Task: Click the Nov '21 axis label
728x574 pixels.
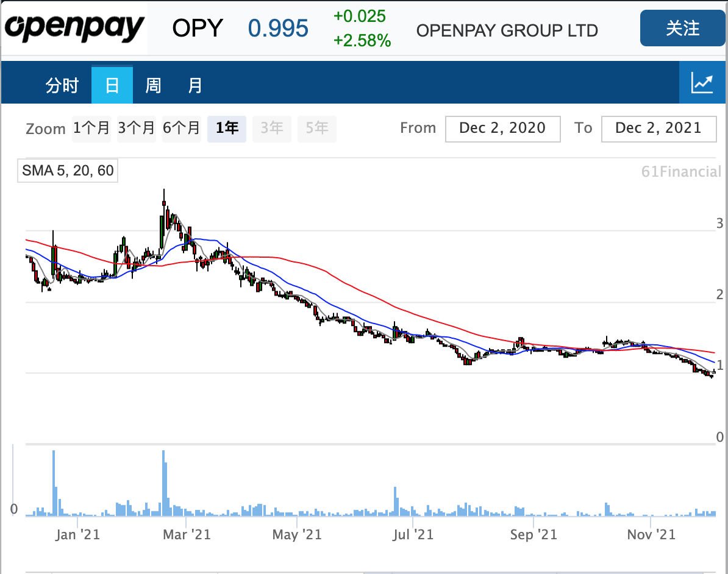Action: 651,534
